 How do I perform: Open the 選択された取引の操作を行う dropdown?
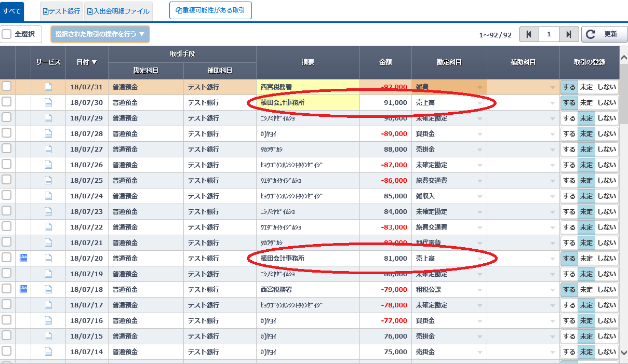pos(100,34)
